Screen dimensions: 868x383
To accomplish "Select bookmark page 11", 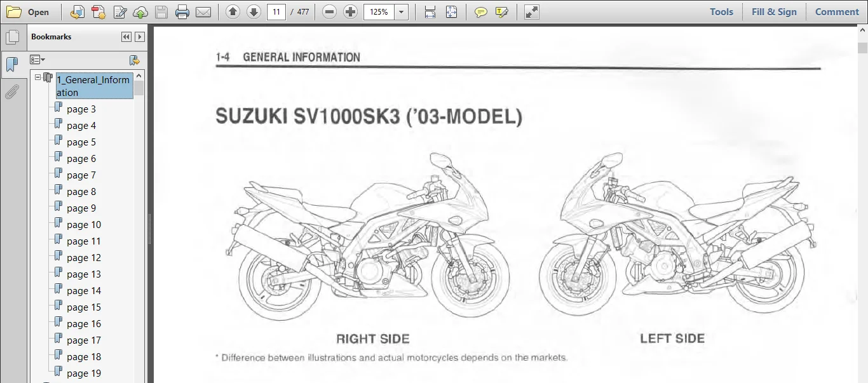I will click(x=84, y=241).
